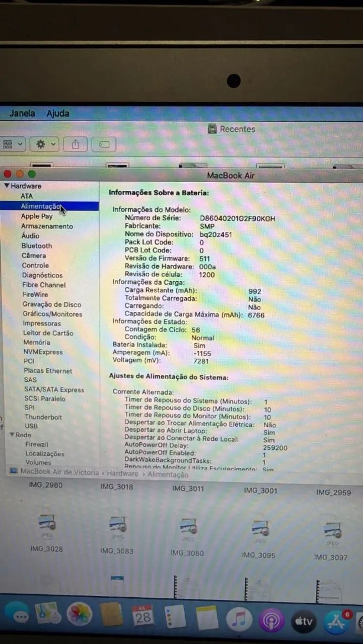Open the Photos app in the Dock
Image resolution: width=363 pixels, height=644 pixels.
point(80,614)
